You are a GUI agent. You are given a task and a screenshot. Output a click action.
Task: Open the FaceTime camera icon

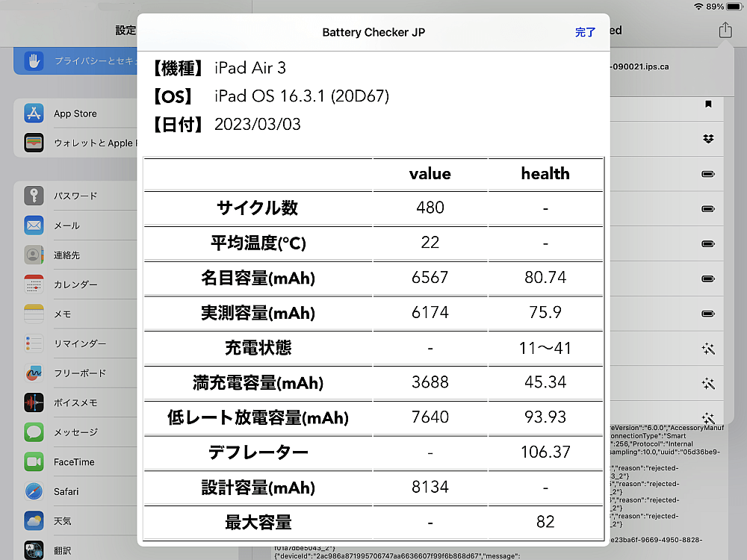pyautogui.click(x=34, y=461)
